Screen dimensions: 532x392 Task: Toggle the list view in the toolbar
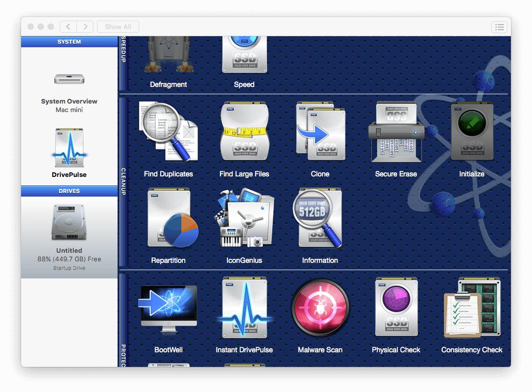coord(499,27)
